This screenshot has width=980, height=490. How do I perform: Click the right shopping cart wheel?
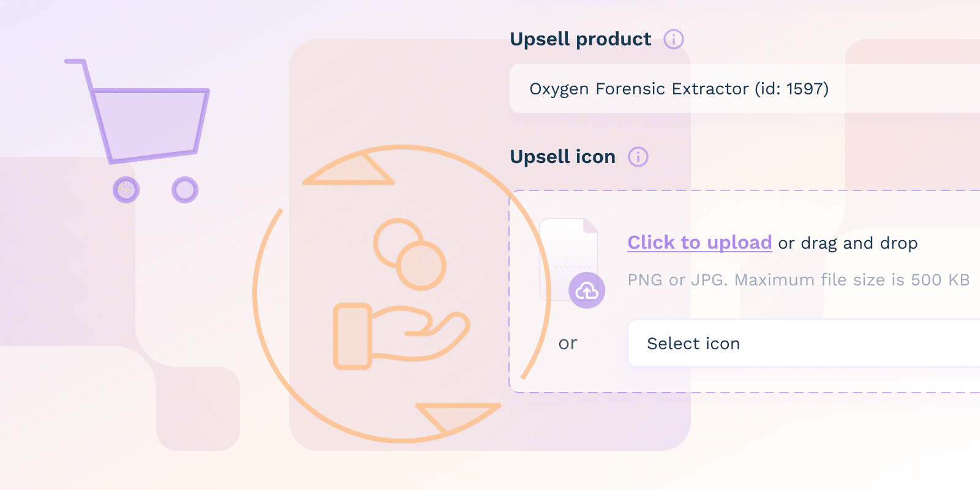[x=185, y=190]
